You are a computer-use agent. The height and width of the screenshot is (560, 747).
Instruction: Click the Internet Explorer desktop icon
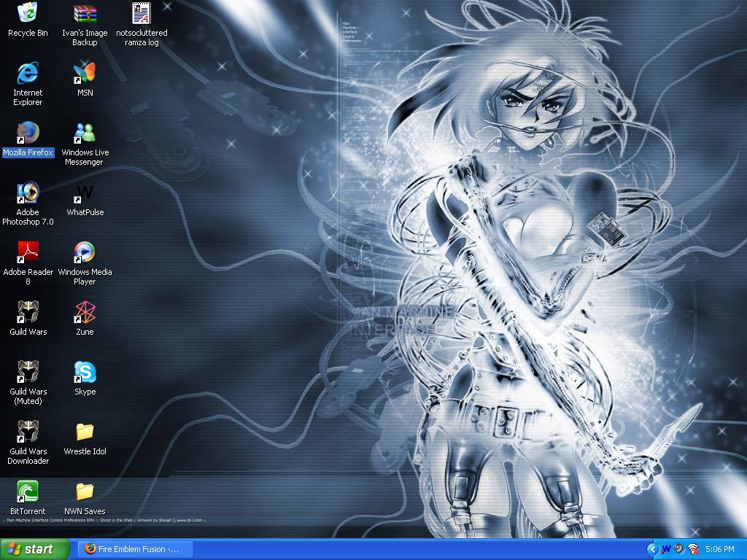28,74
